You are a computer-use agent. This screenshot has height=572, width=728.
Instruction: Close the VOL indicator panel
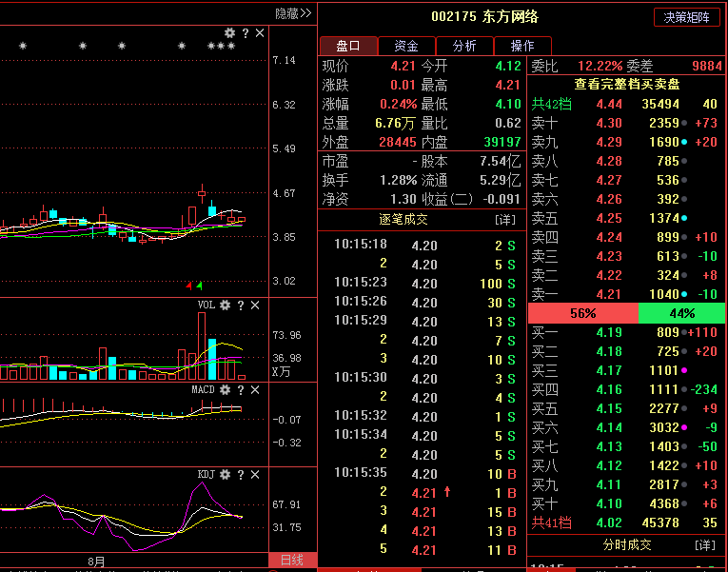point(255,306)
